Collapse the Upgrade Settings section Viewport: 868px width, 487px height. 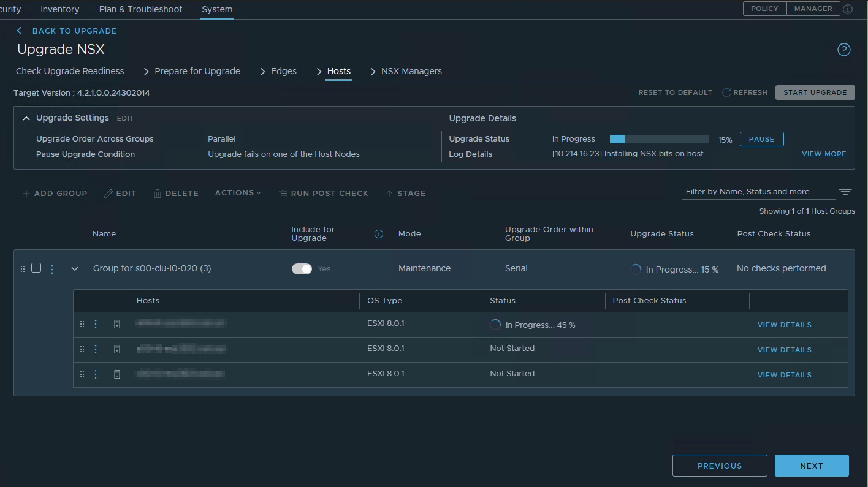[x=26, y=118]
